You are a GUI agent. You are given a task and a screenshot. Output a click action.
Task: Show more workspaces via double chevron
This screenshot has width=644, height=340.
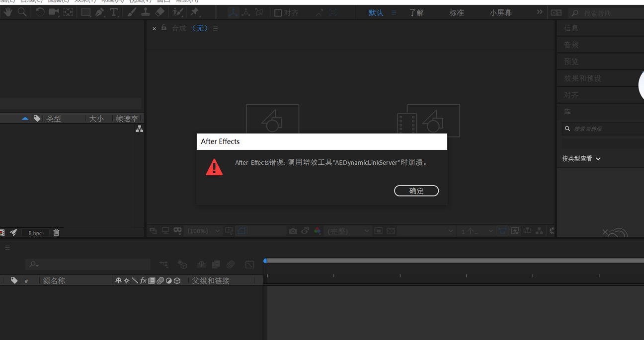pos(540,12)
